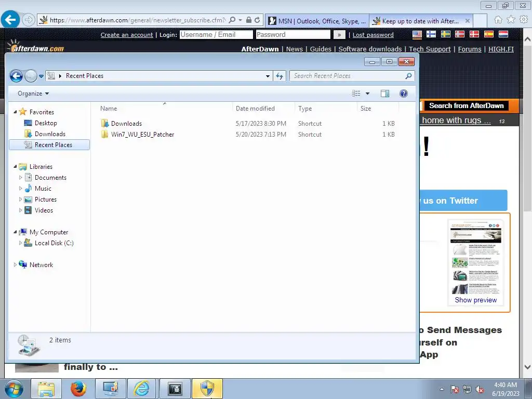Click the muted volume tray icon
This screenshot has height=399, width=532.
click(480, 390)
